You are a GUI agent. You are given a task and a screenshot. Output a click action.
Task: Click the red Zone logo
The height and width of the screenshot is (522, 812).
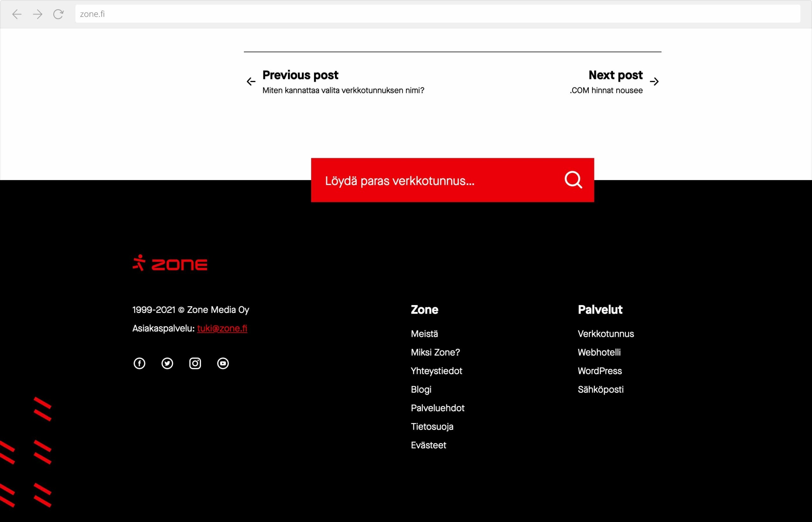pos(170,263)
